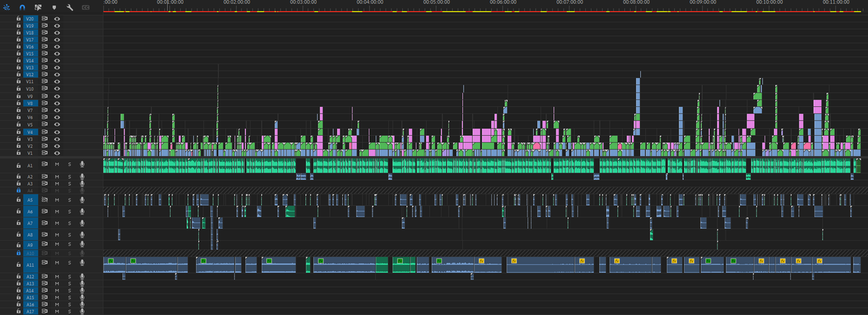Hide track V8 output eye
The height and width of the screenshot is (315, 868).
pyautogui.click(x=56, y=103)
